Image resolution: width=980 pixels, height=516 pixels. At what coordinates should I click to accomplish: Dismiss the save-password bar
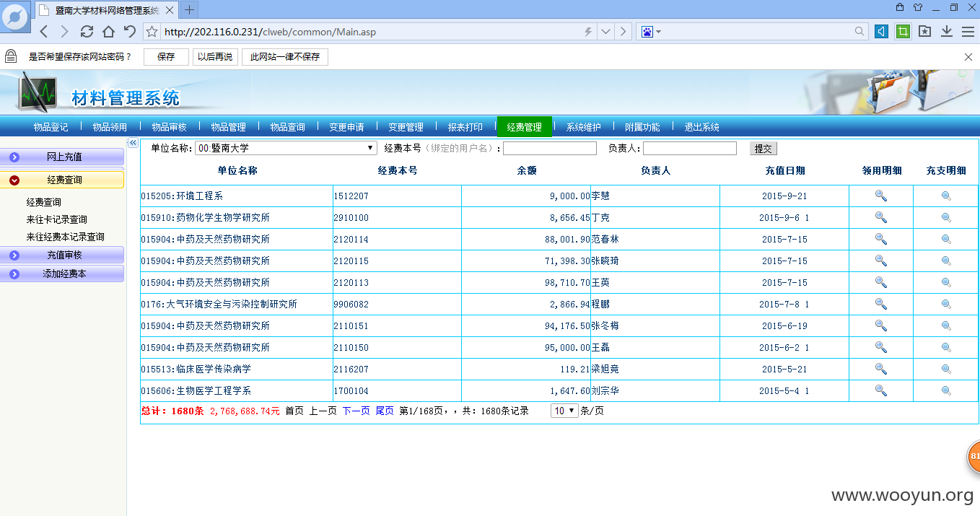(968, 57)
